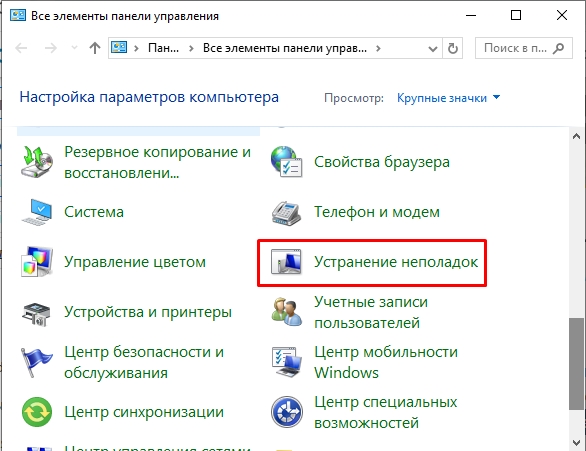Expand chevron after the Control Panel icon

coord(136,48)
